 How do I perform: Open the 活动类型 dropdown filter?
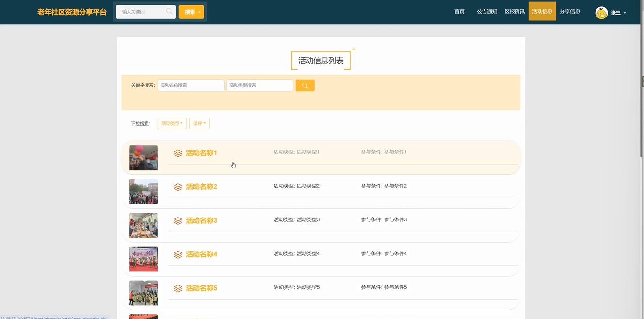tap(172, 124)
